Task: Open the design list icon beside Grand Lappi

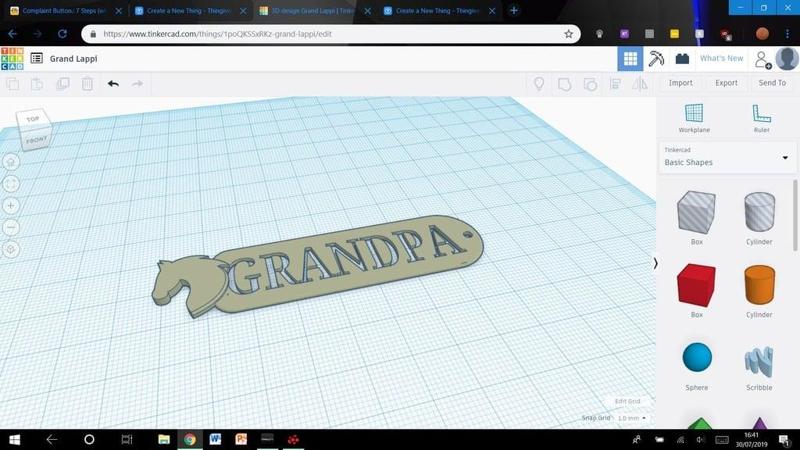Action: click(36, 58)
